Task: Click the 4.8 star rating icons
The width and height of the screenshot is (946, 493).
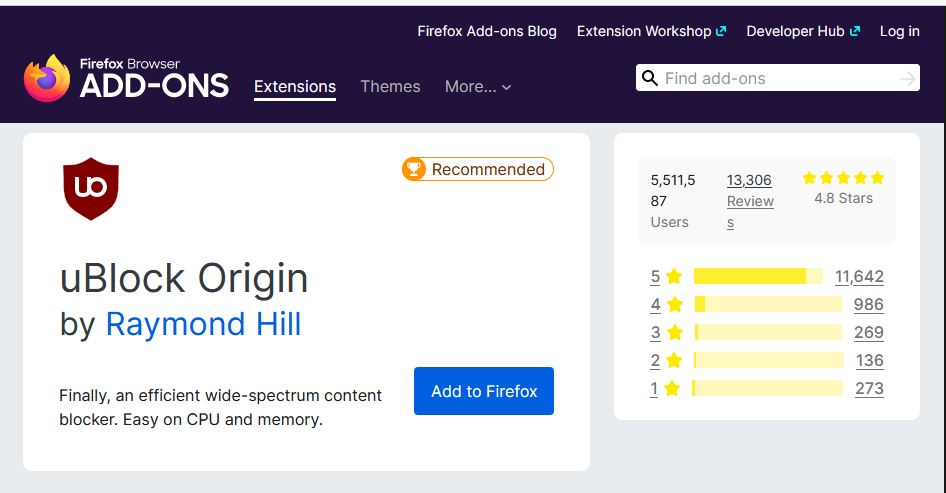Action: pyautogui.click(x=843, y=178)
